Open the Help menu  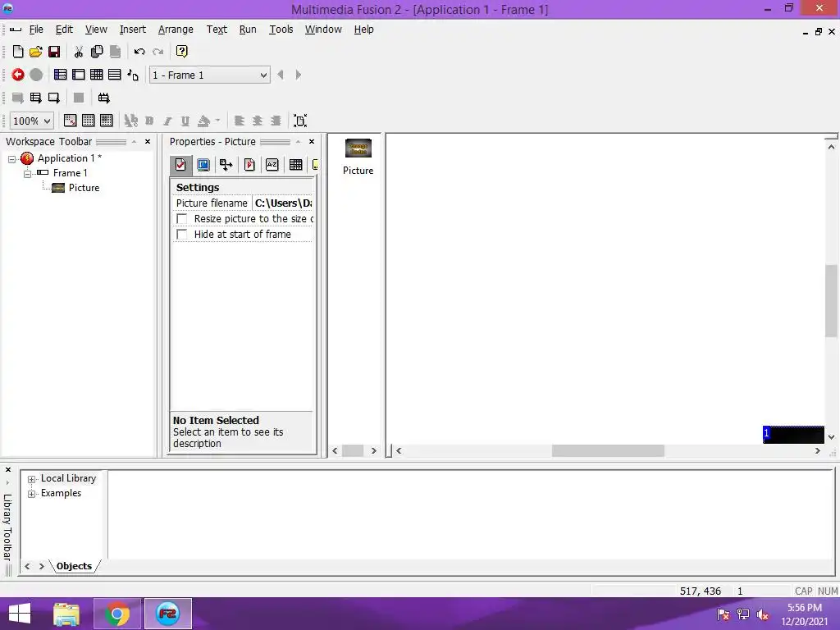(x=363, y=30)
